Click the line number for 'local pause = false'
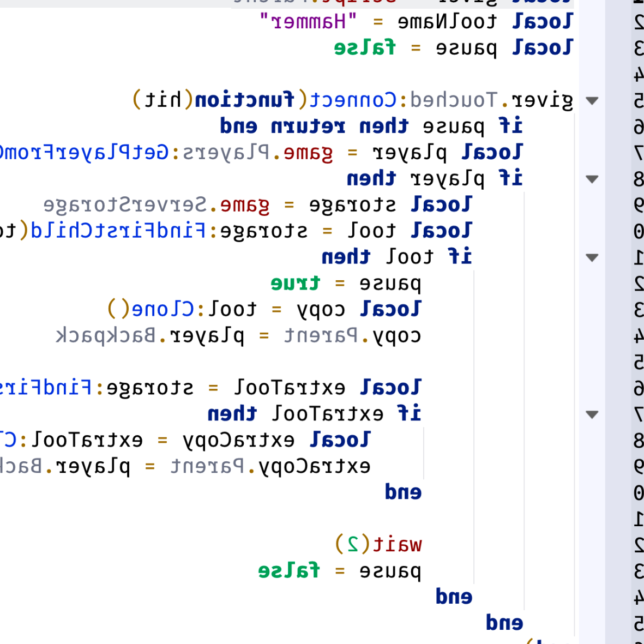Screen dimensions: 644x644 pyautogui.click(x=638, y=48)
